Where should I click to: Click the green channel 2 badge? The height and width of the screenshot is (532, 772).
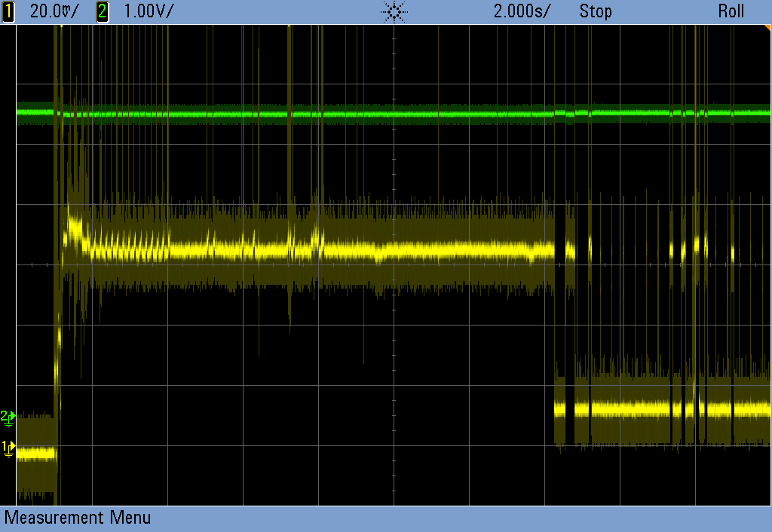coord(103,12)
